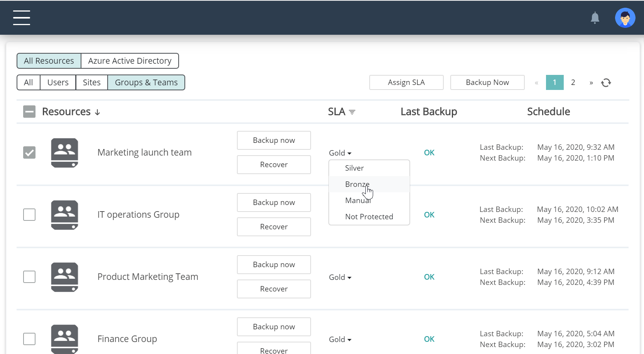Click the Product Marketing Team group icon
The width and height of the screenshot is (644, 354).
click(64, 277)
